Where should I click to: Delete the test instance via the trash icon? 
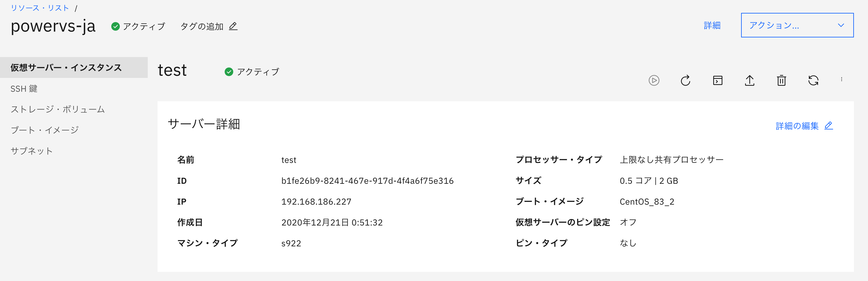pos(781,80)
